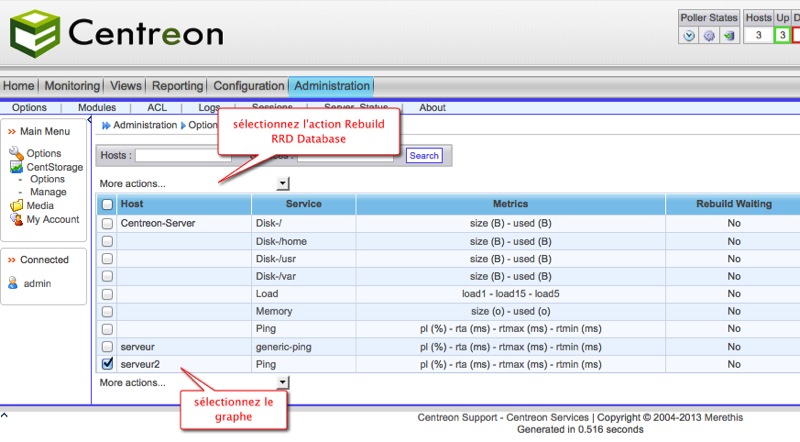This screenshot has width=800, height=442.
Task: Check the Centreon-Server Disk-/ row checkbox
Action: coord(107,224)
